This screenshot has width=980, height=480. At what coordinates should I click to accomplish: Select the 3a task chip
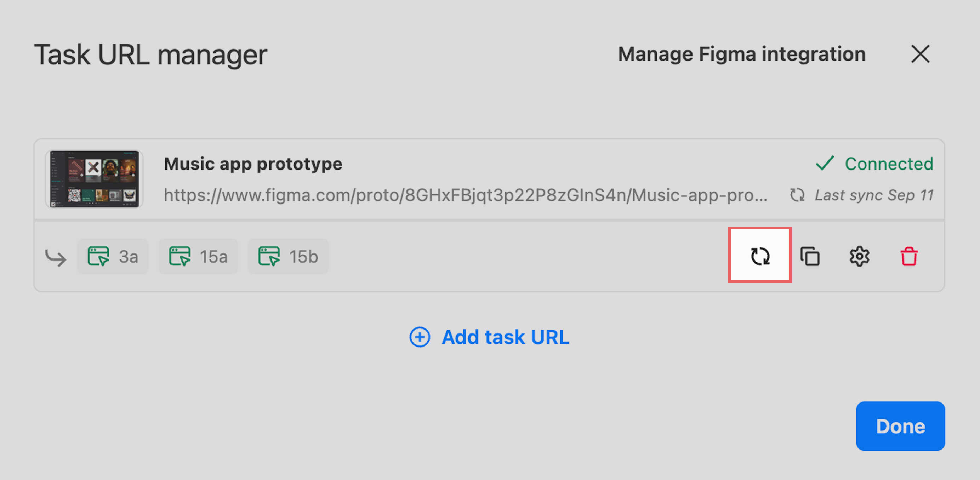click(113, 256)
